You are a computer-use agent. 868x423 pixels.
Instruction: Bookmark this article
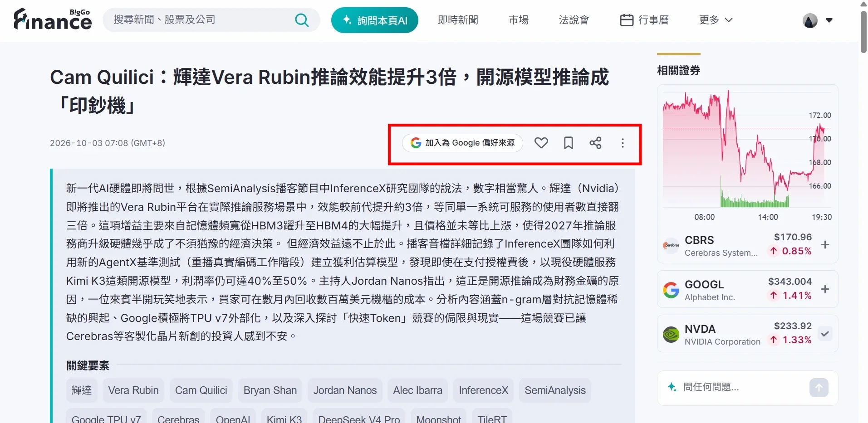[568, 143]
